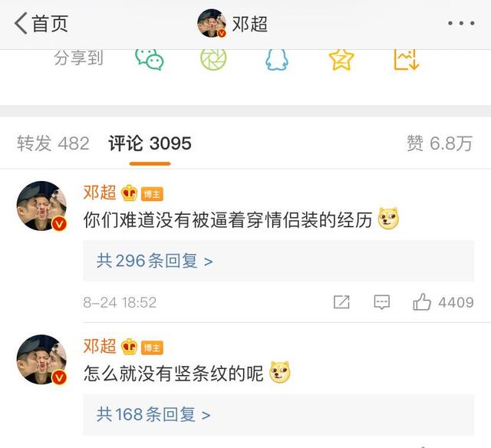Open the avatar on the first comment
The width and height of the screenshot is (491, 448).
click(x=41, y=206)
